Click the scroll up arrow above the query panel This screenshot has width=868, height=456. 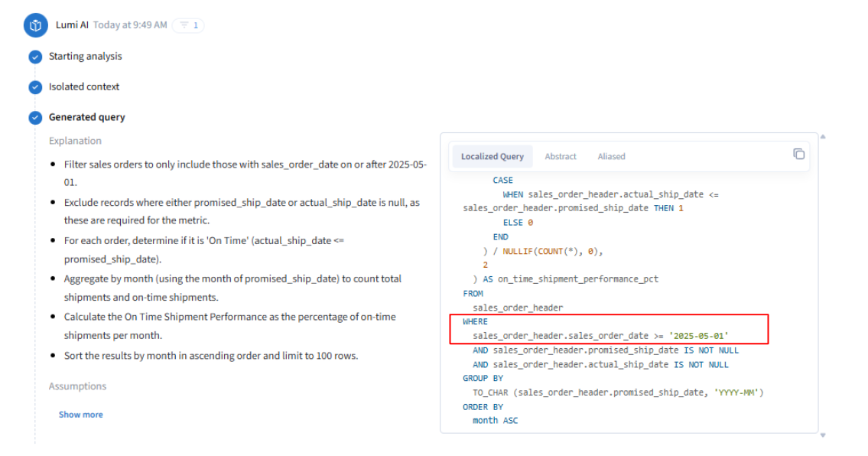[x=823, y=137]
